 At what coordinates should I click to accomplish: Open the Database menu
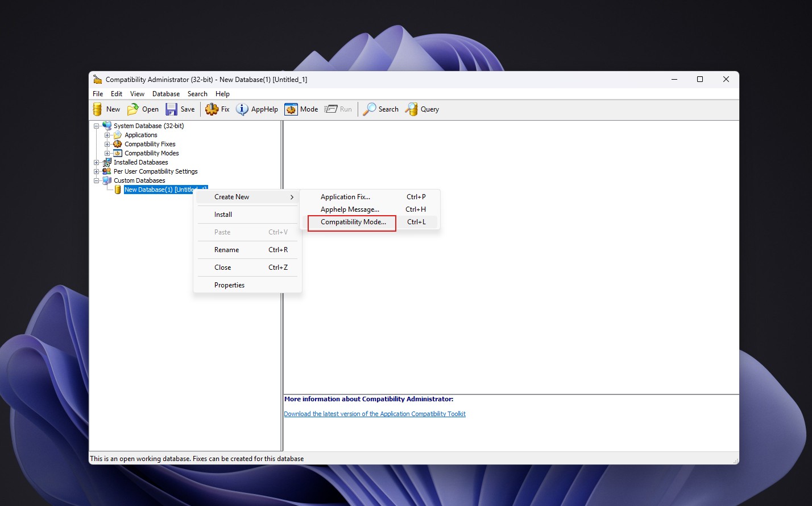pos(166,94)
